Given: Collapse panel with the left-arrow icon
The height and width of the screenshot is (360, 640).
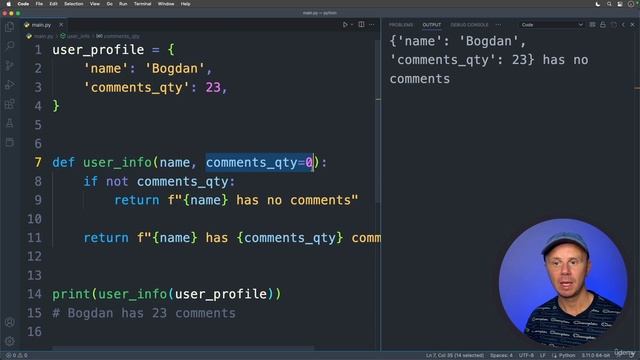Looking at the screenshot, I should pos(623,25).
